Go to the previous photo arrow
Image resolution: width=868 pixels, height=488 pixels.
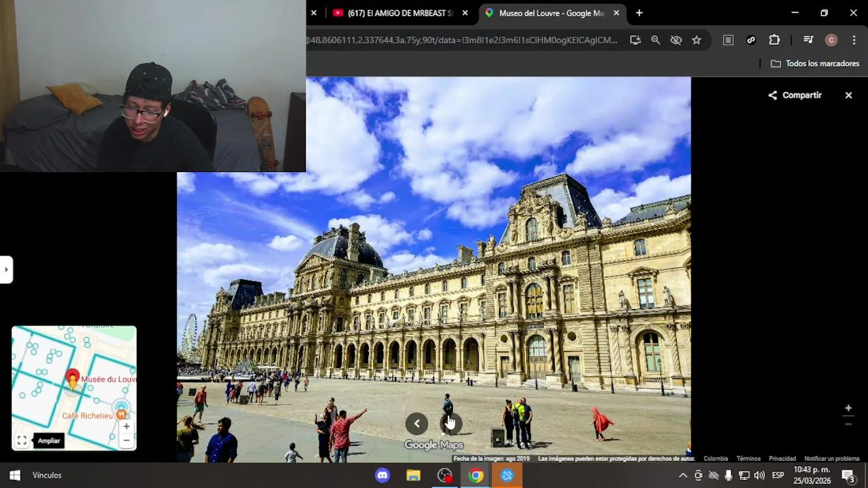417,424
